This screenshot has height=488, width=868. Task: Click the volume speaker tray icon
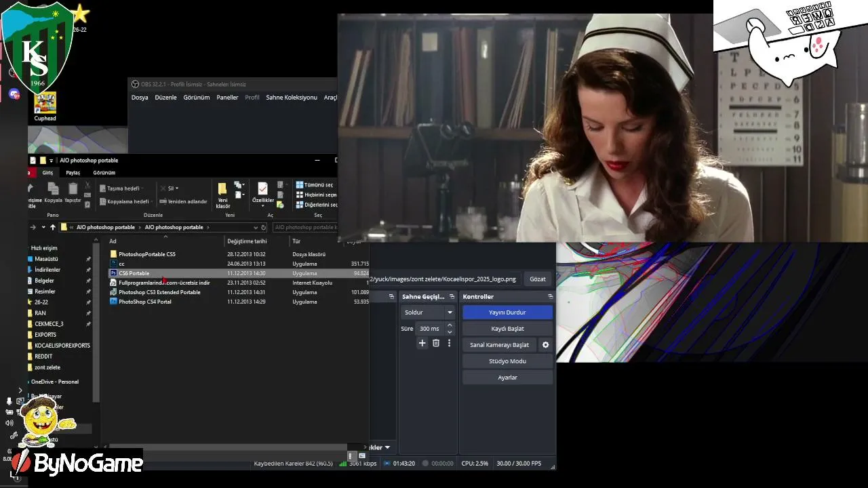click(x=9, y=423)
